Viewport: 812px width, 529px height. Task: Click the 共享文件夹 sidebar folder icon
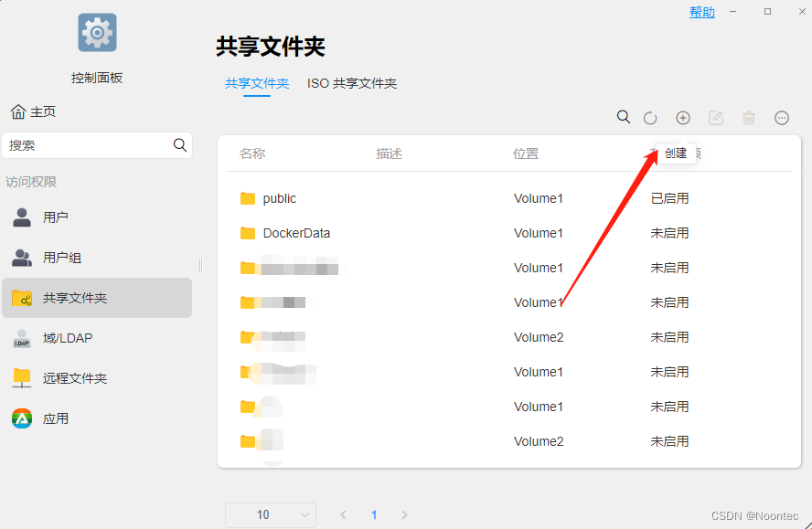pyautogui.click(x=22, y=298)
